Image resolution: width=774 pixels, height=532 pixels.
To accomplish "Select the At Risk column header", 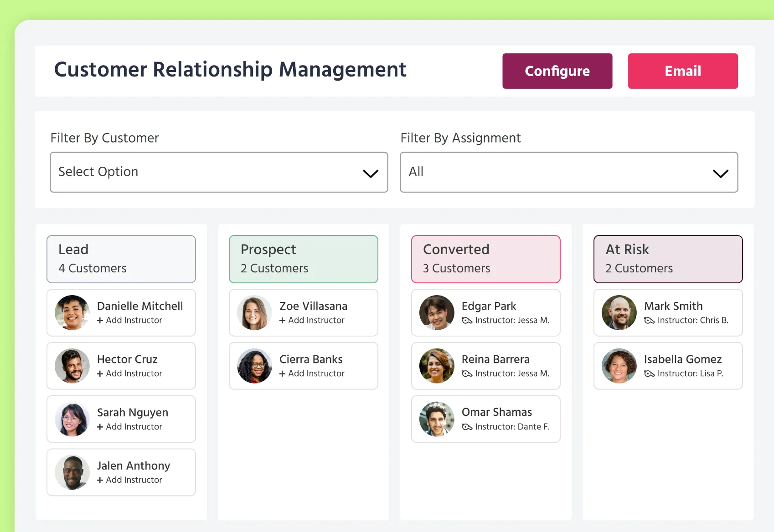I will point(668,259).
